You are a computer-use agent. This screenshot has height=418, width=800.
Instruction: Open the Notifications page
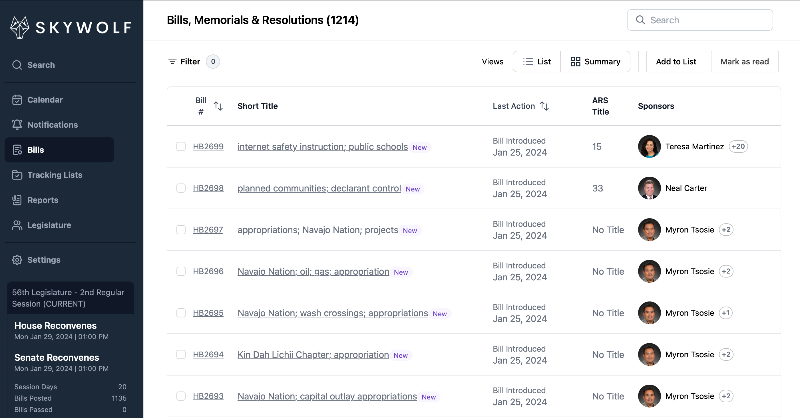(53, 125)
